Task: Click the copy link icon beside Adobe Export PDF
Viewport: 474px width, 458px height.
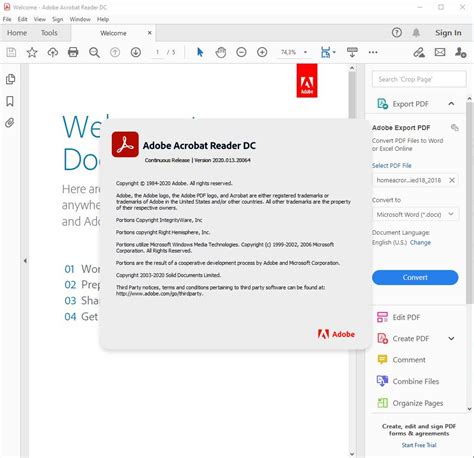Action: pos(455,128)
